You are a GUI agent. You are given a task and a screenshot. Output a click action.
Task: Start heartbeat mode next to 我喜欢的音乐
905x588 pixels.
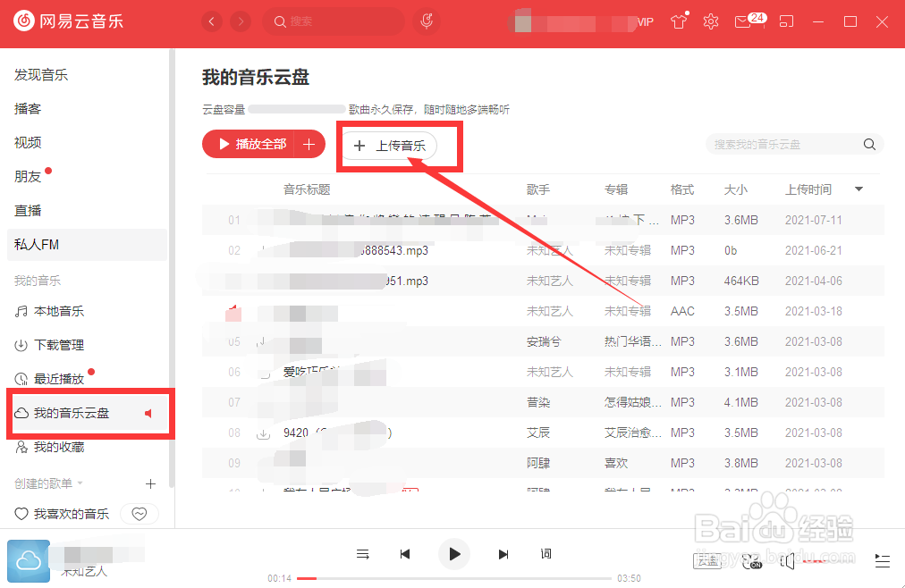click(x=140, y=514)
